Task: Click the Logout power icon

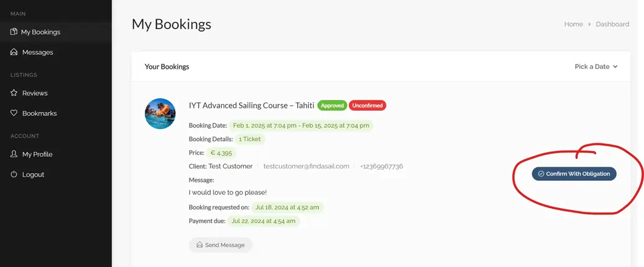Action: 14,175
